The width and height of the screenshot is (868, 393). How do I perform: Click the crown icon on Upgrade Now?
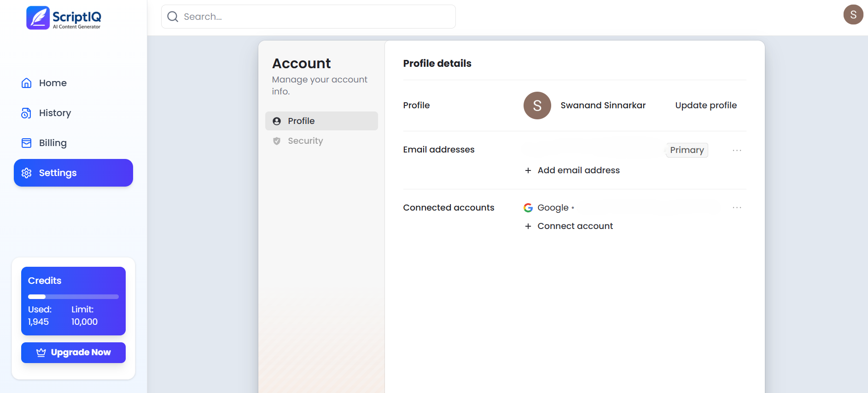click(x=41, y=352)
